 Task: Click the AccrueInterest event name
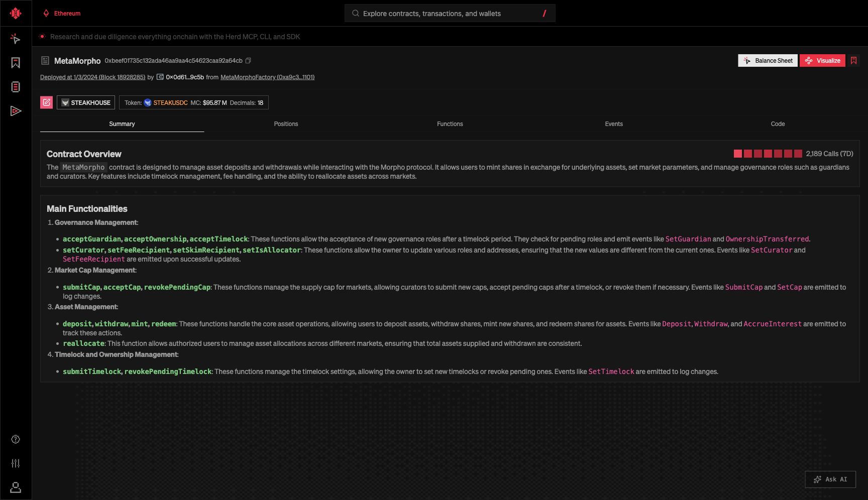773,324
